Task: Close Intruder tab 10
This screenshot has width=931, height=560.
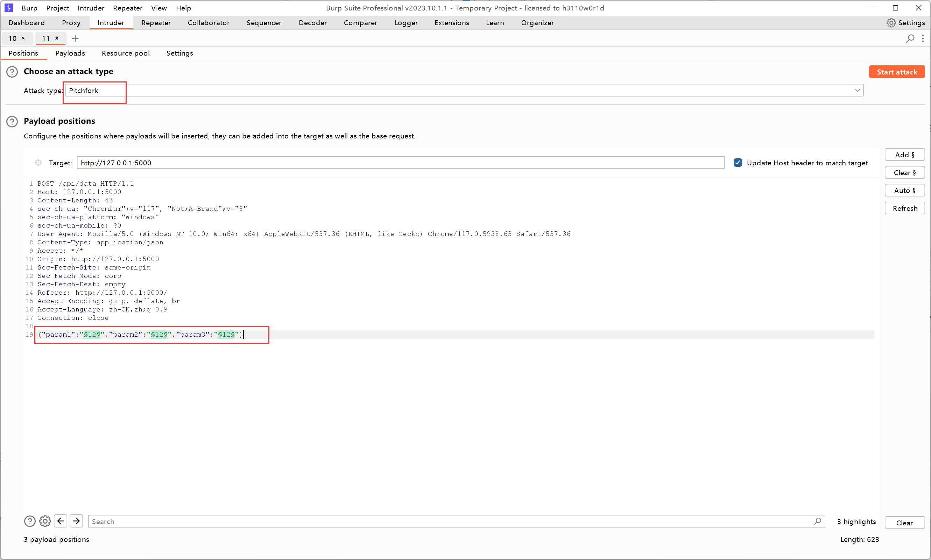Action: tap(23, 38)
